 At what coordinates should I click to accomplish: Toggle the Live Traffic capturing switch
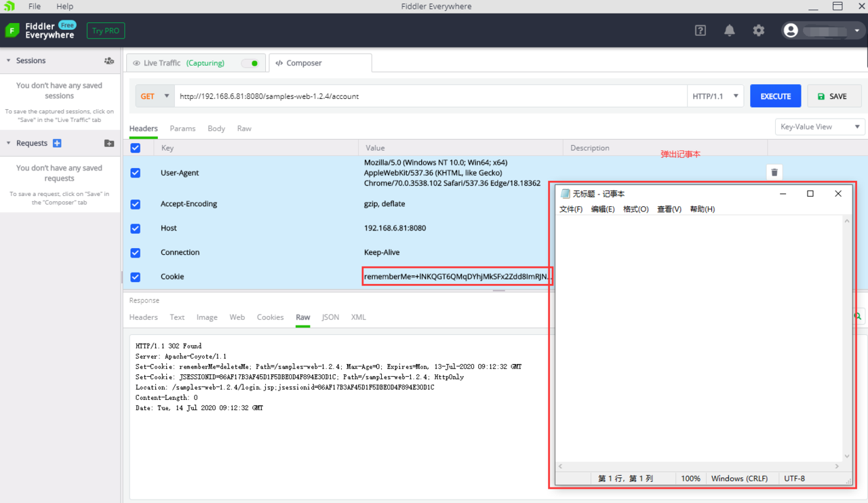tap(251, 63)
